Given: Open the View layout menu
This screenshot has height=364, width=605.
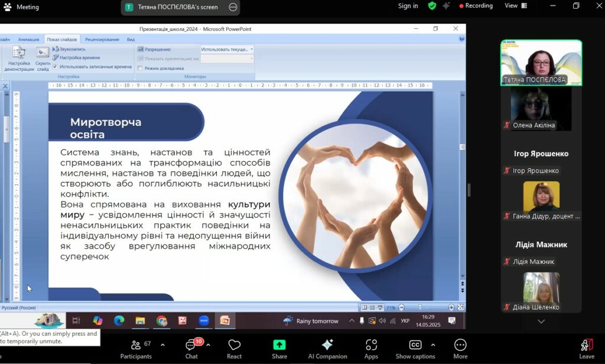Looking at the screenshot, I should (x=516, y=6).
